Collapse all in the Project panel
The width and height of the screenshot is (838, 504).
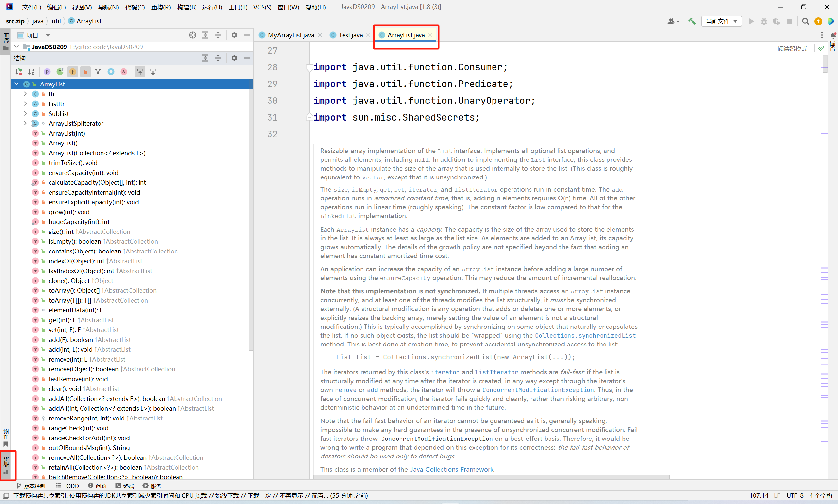coord(218,35)
